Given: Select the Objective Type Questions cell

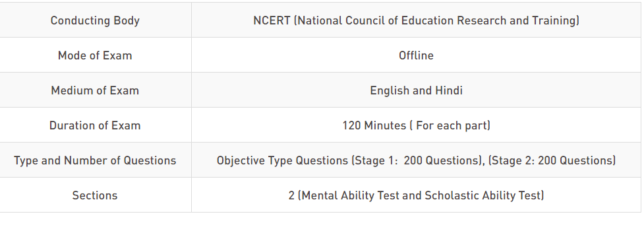Looking at the screenshot, I should tap(416, 160).
